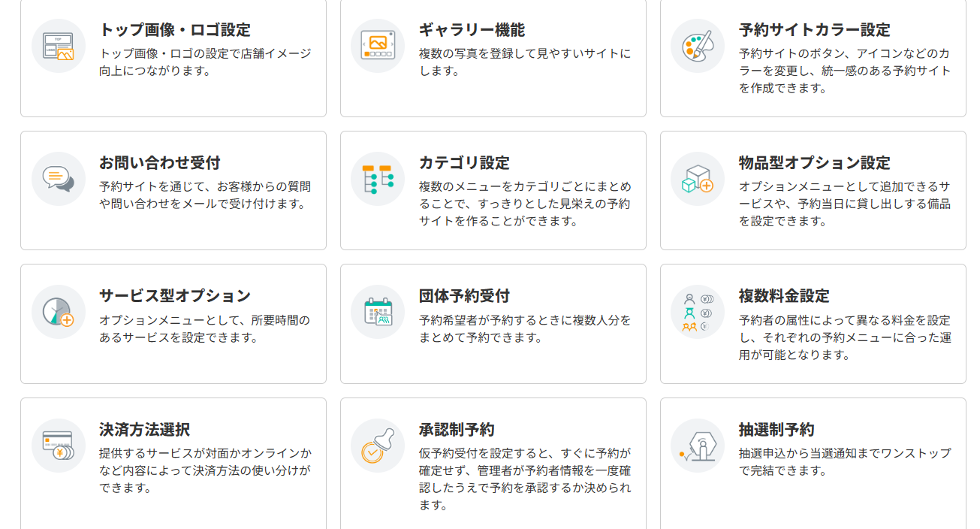Click the lottery machine icon for 抽選制予約
This screenshot has width=980, height=529.
[698, 446]
